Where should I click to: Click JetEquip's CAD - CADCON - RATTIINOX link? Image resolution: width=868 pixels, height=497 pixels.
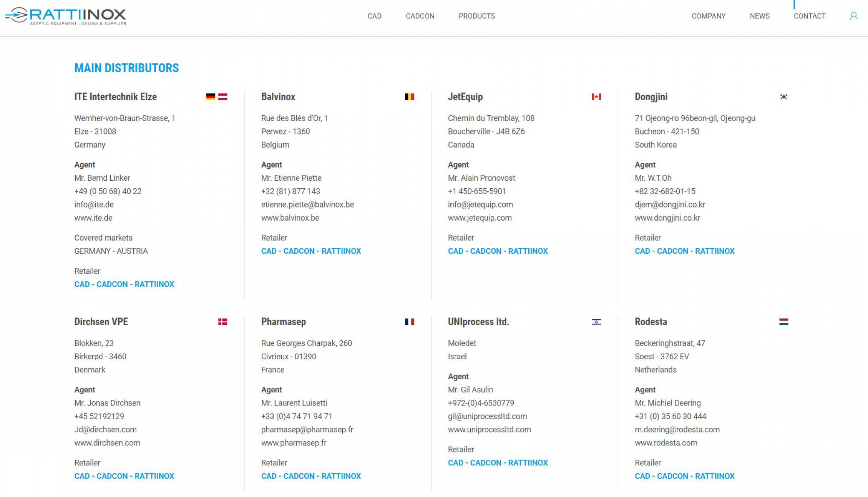pos(498,251)
